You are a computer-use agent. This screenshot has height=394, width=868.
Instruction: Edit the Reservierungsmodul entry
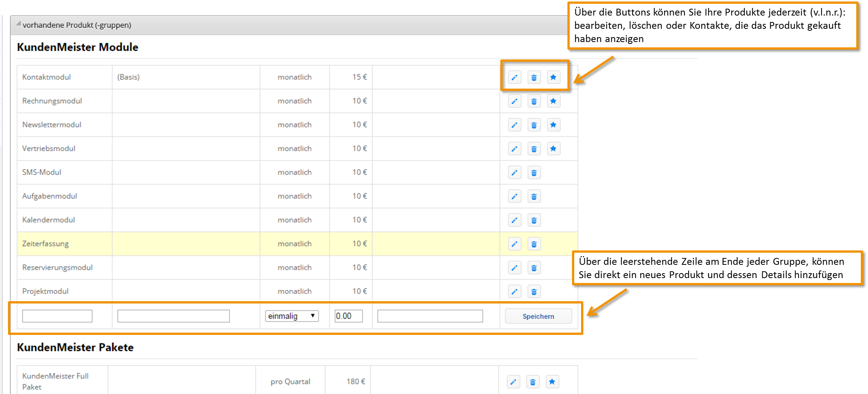(514, 268)
